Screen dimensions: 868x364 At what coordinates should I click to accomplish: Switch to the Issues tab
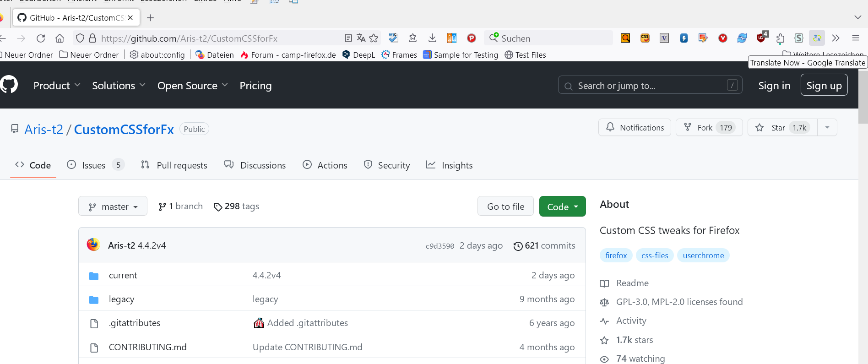pos(94,165)
